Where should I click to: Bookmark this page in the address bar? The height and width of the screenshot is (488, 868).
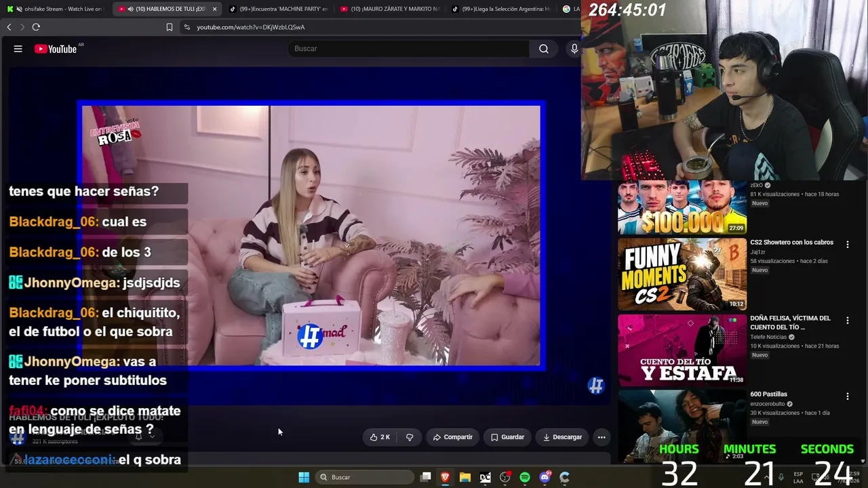coord(170,27)
